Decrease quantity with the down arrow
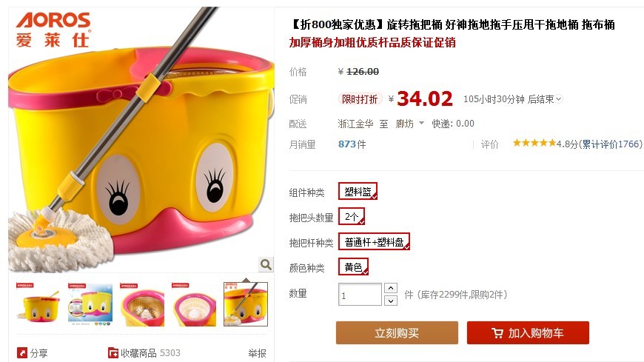 tap(391, 301)
